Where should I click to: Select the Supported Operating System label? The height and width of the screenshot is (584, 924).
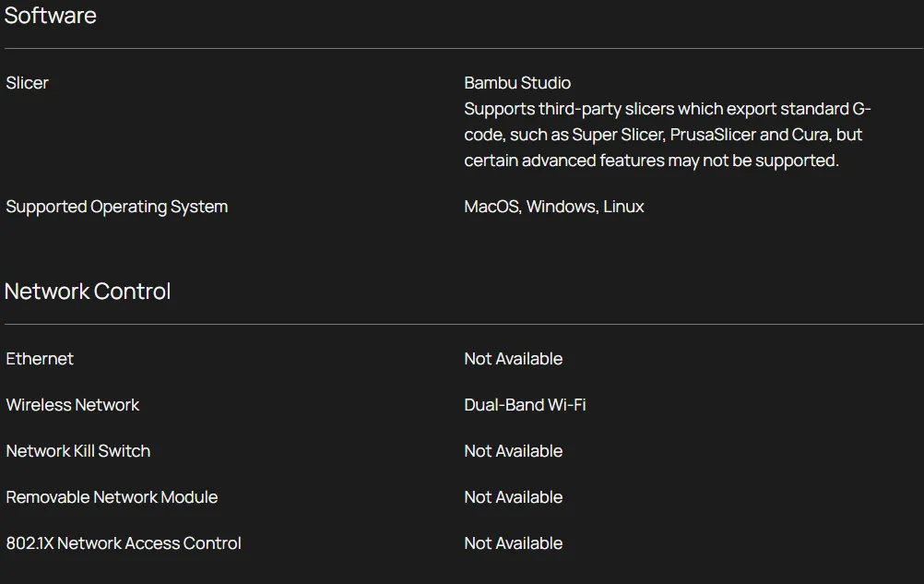coord(117,207)
